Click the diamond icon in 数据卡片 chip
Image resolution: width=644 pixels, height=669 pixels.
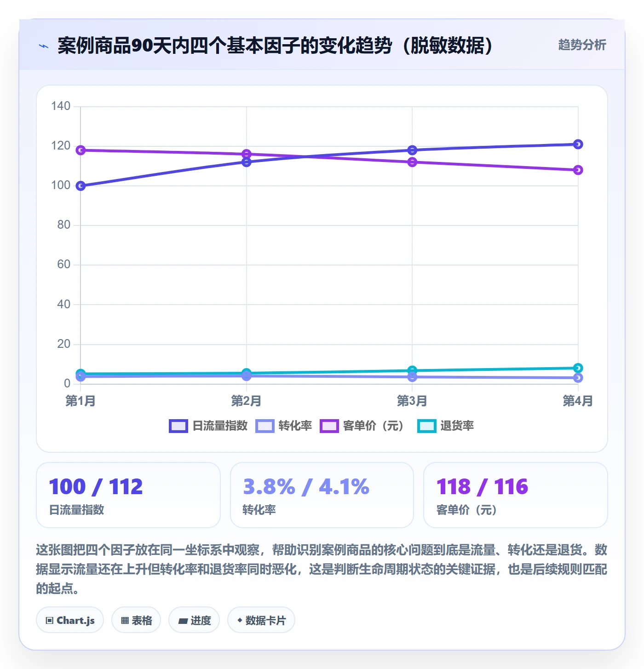(x=240, y=620)
